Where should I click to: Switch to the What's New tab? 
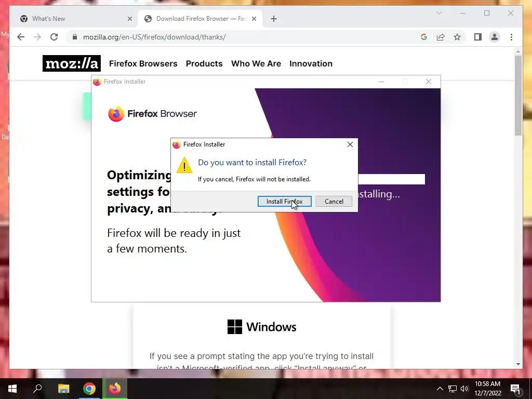[x=76, y=19]
